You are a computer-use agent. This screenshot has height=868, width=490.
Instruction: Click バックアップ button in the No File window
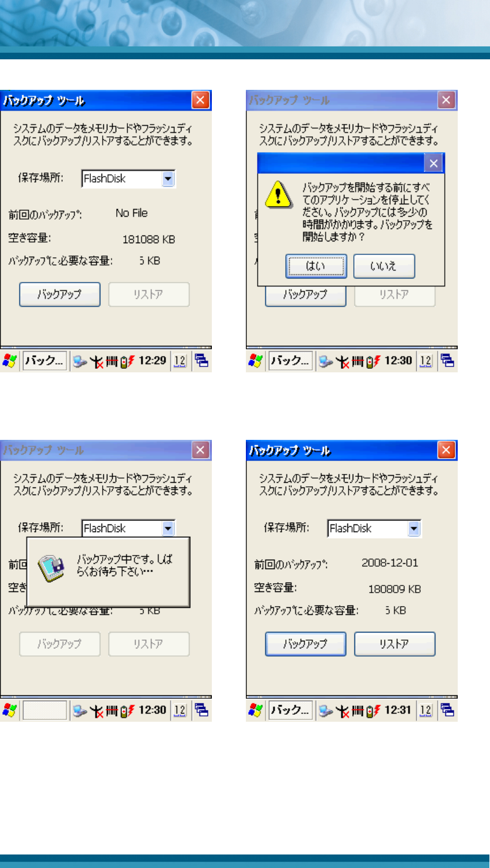[x=60, y=295]
